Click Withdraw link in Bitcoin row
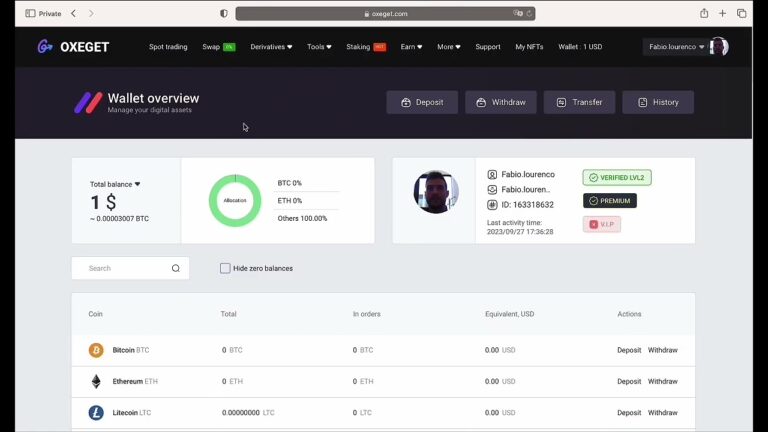The image size is (768, 432). (663, 350)
